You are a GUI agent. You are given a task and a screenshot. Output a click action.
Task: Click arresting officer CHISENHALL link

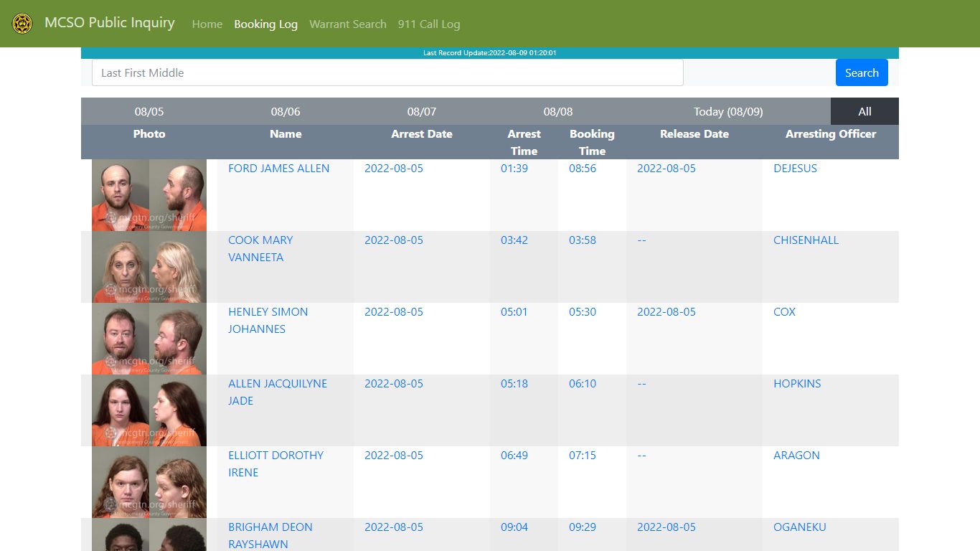806,240
